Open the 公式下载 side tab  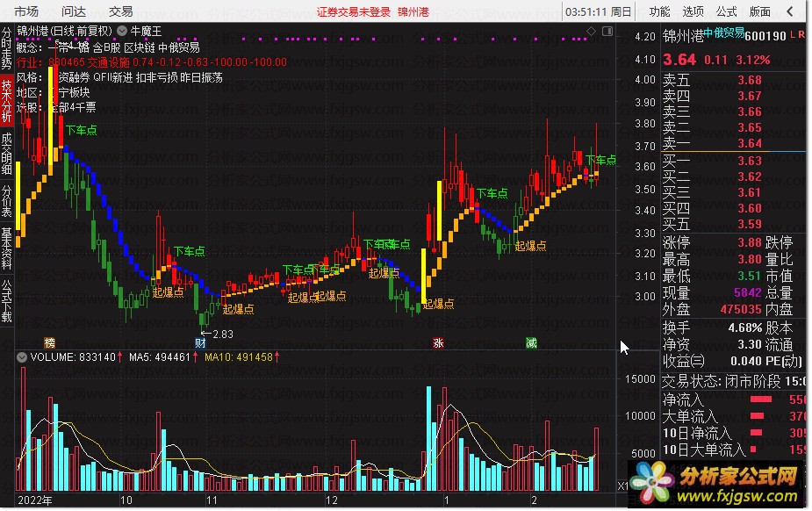tap(6, 301)
